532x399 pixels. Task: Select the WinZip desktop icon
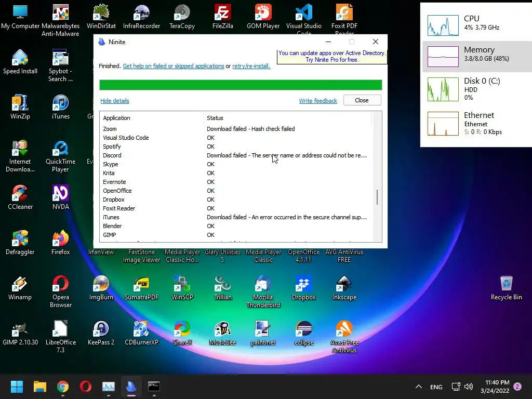pyautogui.click(x=20, y=107)
